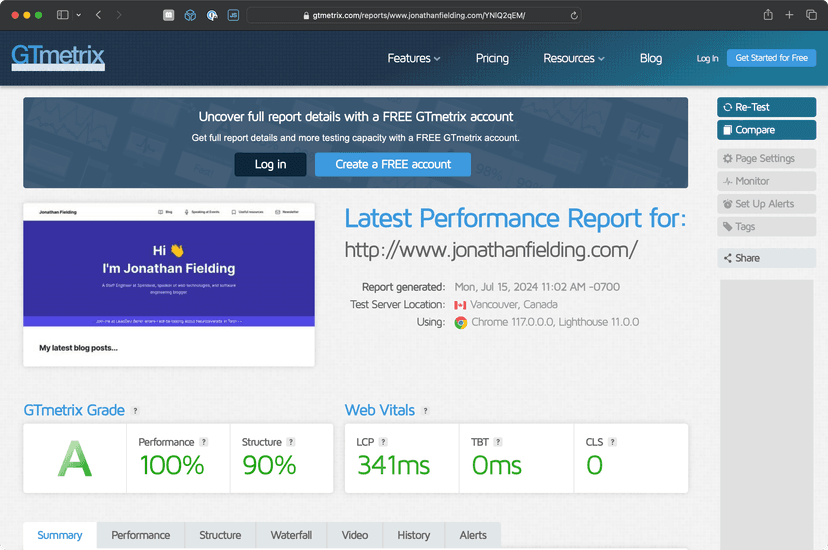
Task: Expand the Features menu
Action: coord(413,58)
